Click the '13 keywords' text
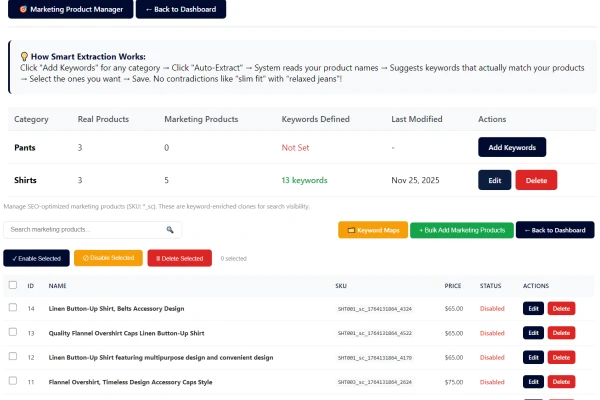This screenshot has height=400, width=600. [x=305, y=180]
